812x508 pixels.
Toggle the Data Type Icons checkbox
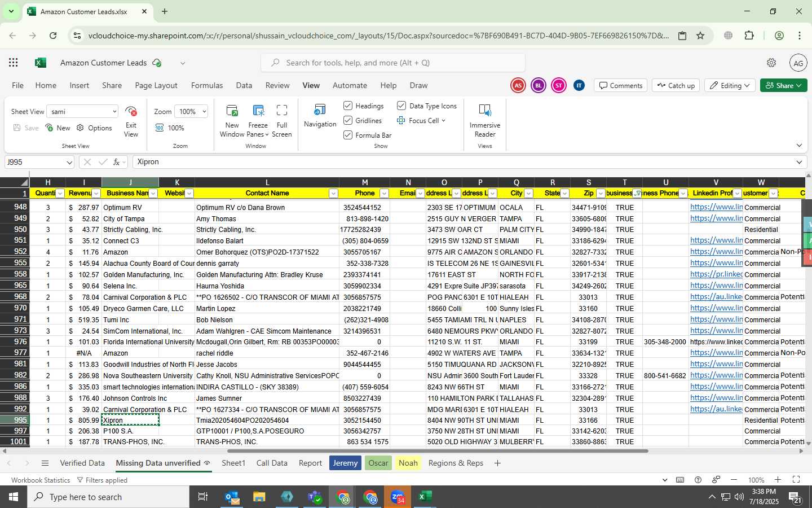[401, 106]
